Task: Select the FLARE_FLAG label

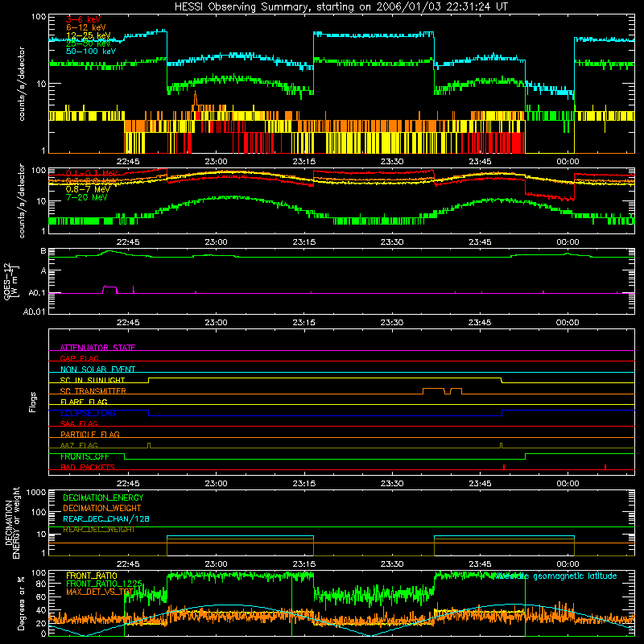Action: pyautogui.click(x=84, y=402)
